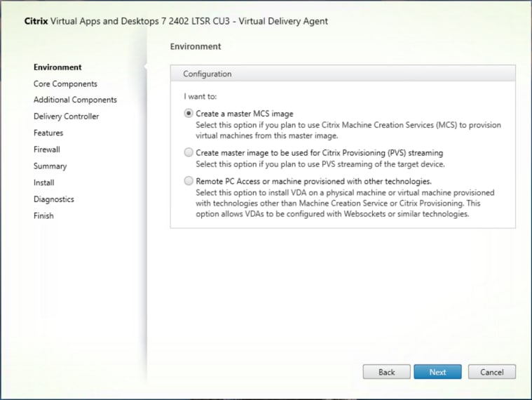This screenshot has height=400, width=532.
Task: Select Delivery Controller step
Action: coord(66,116)
